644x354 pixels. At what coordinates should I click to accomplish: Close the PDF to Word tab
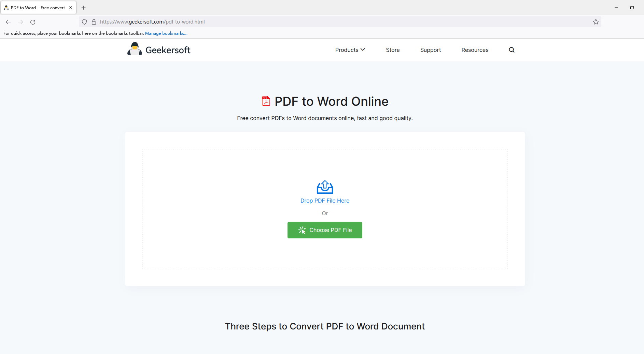tap(71, 8)
